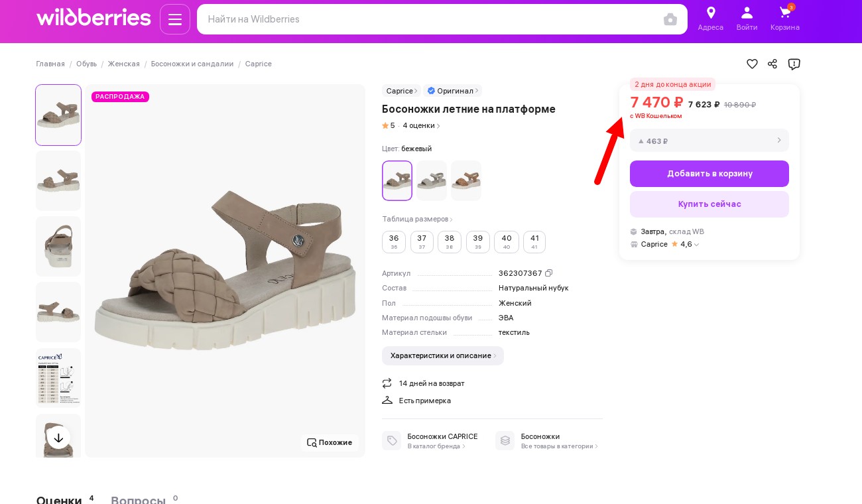Expand the 463 ₽ price history row
The width and height of the screenshot is (862, 504).
pos(709,141)
